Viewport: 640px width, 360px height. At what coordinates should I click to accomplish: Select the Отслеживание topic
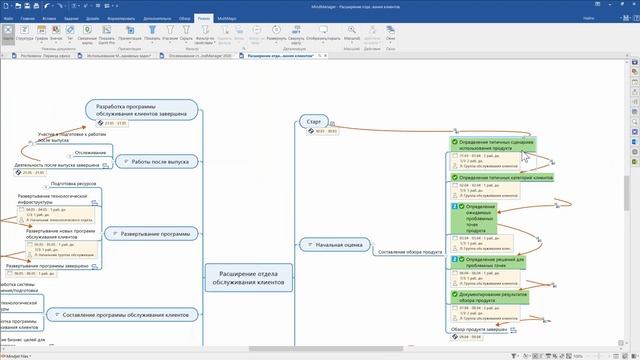[90, 153]
